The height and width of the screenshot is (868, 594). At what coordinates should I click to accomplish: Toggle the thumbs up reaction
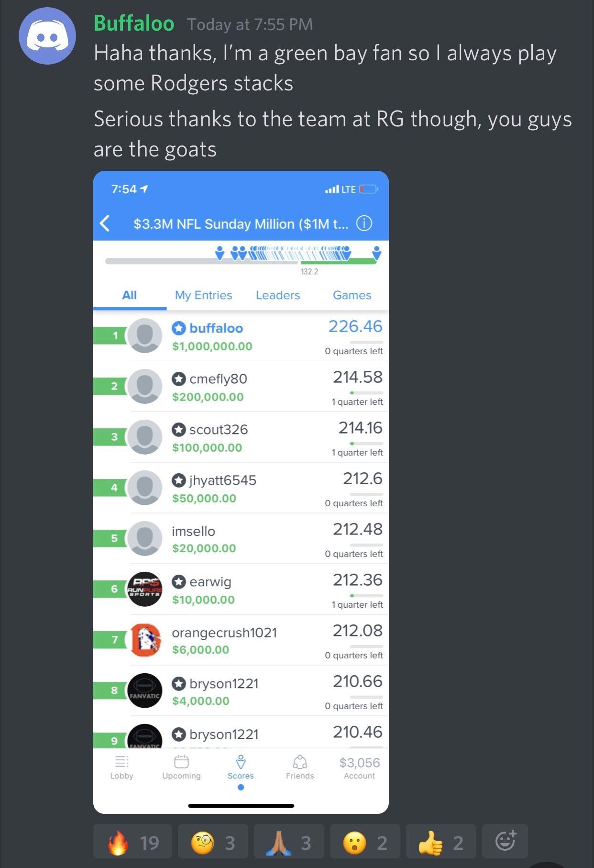pyautogui.click(x=441, y=841)
